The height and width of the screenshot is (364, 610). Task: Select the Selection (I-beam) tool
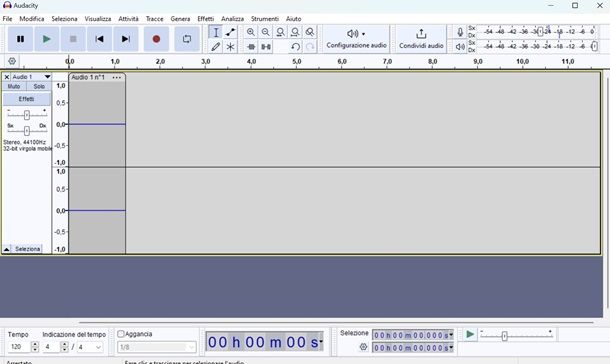click(216, 32)
